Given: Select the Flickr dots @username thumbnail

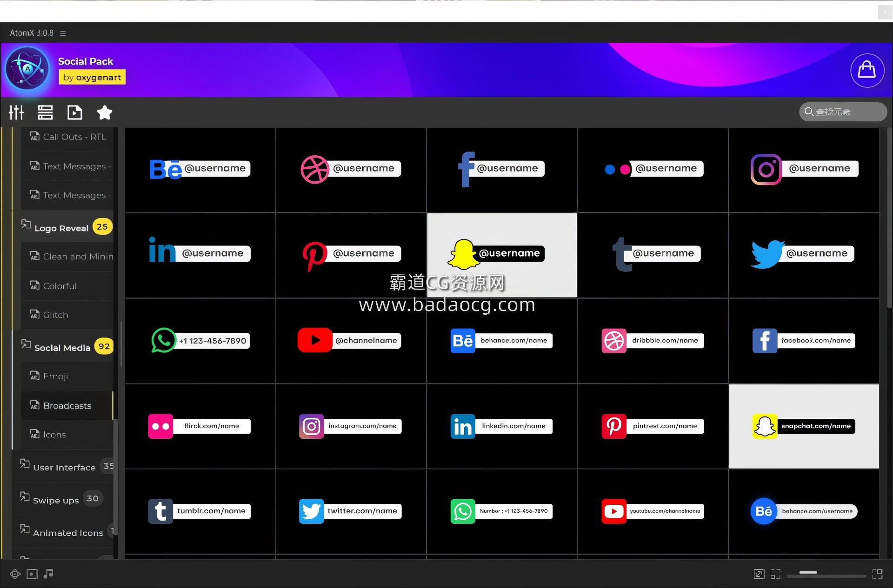Looking at the screenshot, I should pyautogui.click(x=653, y=170).
